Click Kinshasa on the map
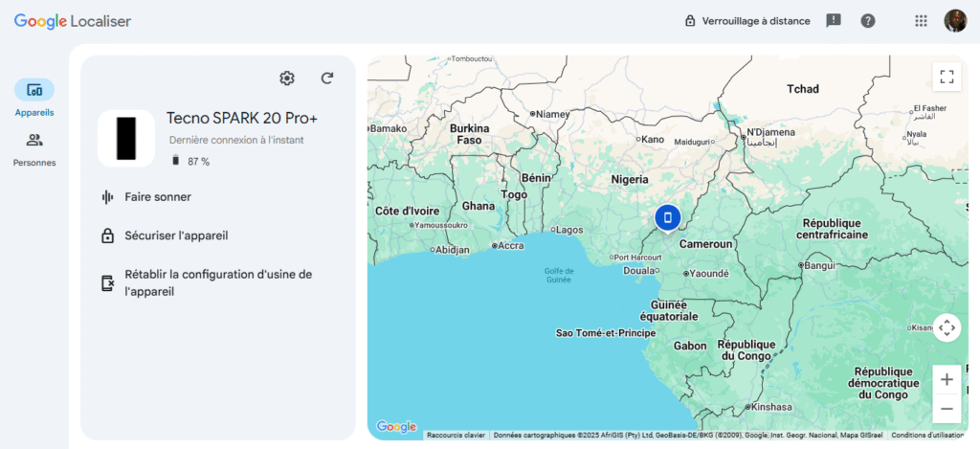The image size is (980, 449). 771,407
